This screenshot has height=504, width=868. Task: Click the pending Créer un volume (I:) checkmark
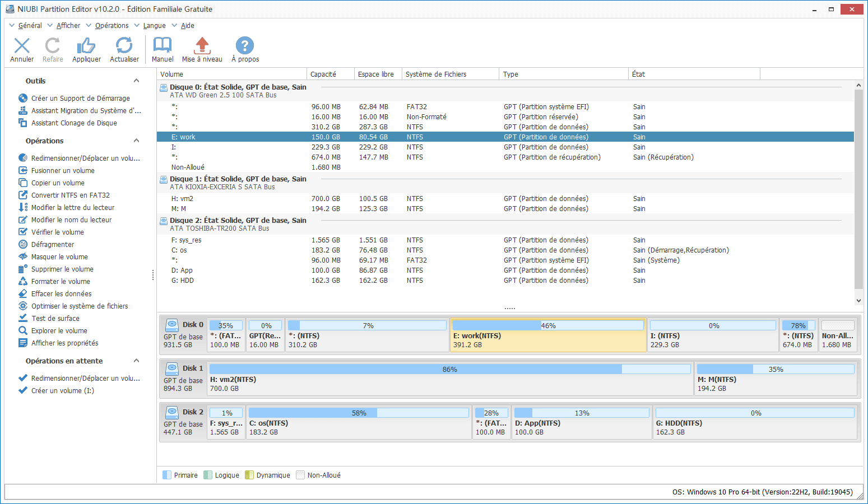click(x=23, y=390)
